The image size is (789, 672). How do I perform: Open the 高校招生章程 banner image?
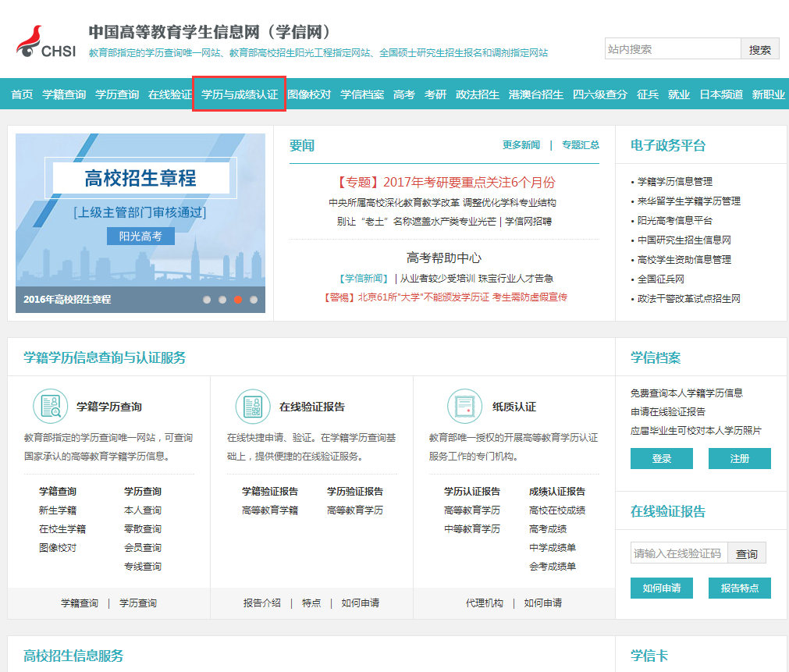click(140, 223)
